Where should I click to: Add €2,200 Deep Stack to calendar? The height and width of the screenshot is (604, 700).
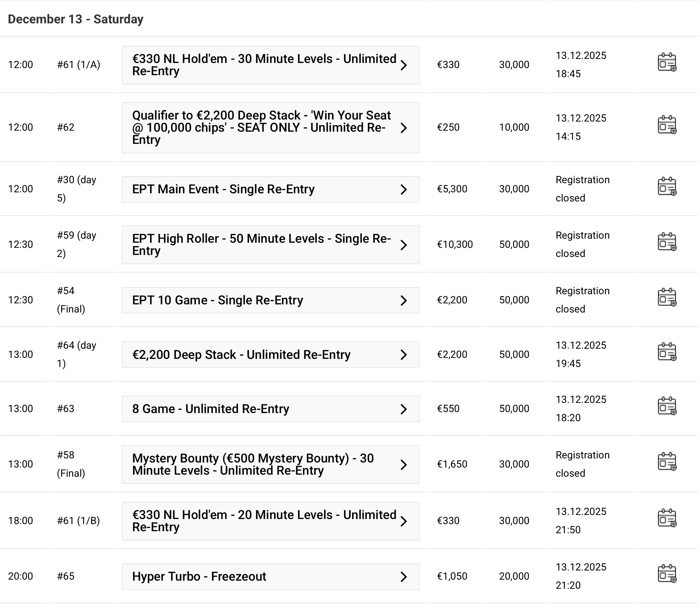[x=666, y=352]
